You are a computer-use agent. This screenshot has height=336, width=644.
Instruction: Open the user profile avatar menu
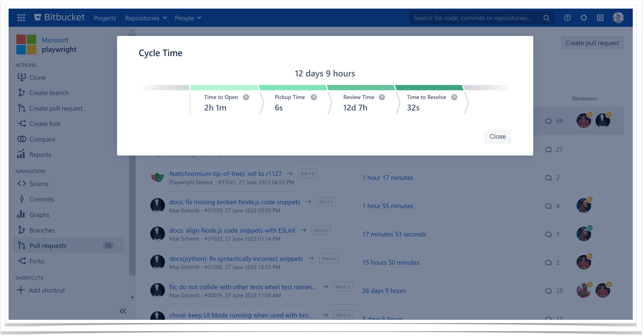coord(618,18)
